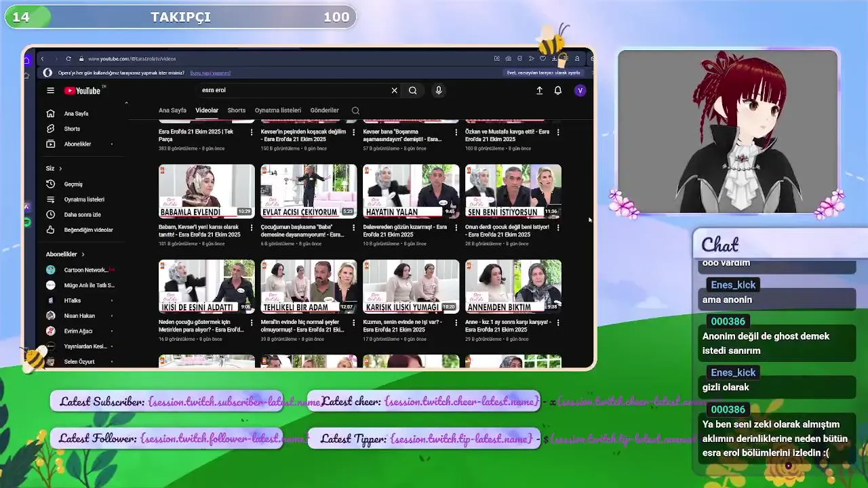Start voice search with the microphone icon
The width and height of the screenshot is (868, 488).
tap(439, 90)
